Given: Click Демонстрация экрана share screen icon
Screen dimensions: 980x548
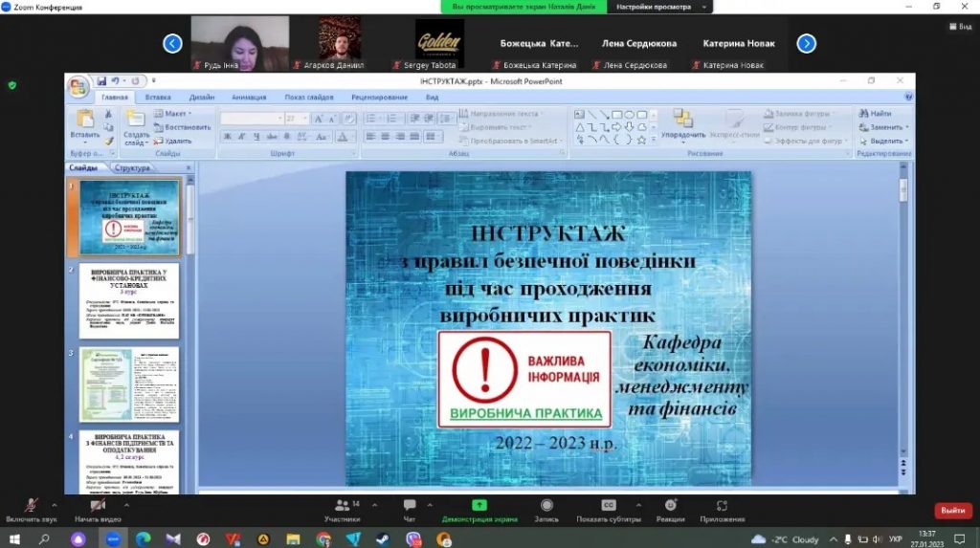Looking at the screenshot, I should coord(479,506).
